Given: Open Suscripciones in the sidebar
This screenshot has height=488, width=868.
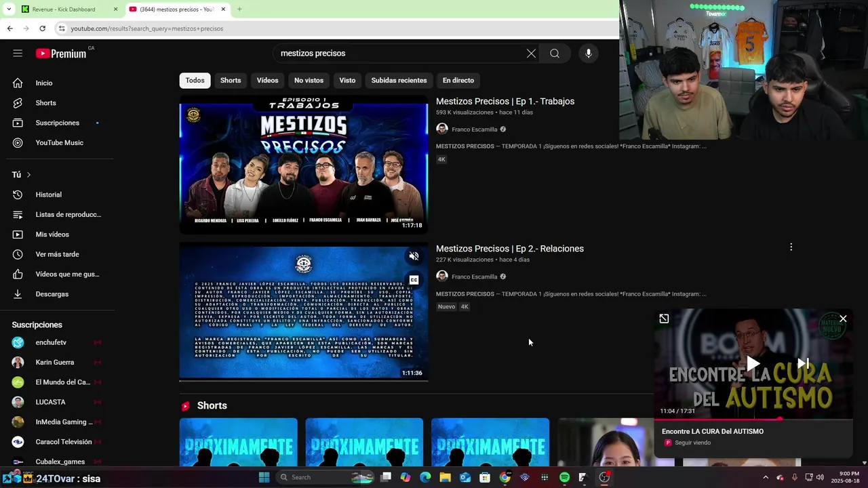Looking at the screenshot, I should pyautogui.click(x=57, y=123).
